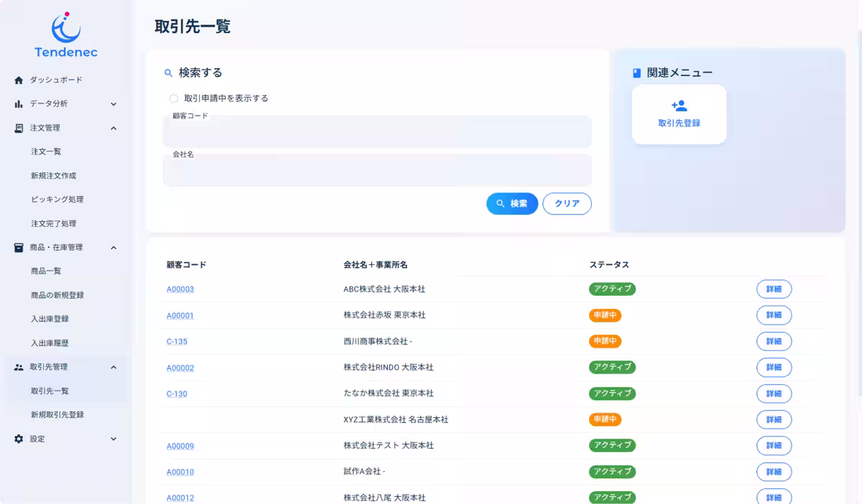This screenshot has height=504, width=862.
Task: Expand the データ分析 menu chevron
Action: tap(113, 103)
